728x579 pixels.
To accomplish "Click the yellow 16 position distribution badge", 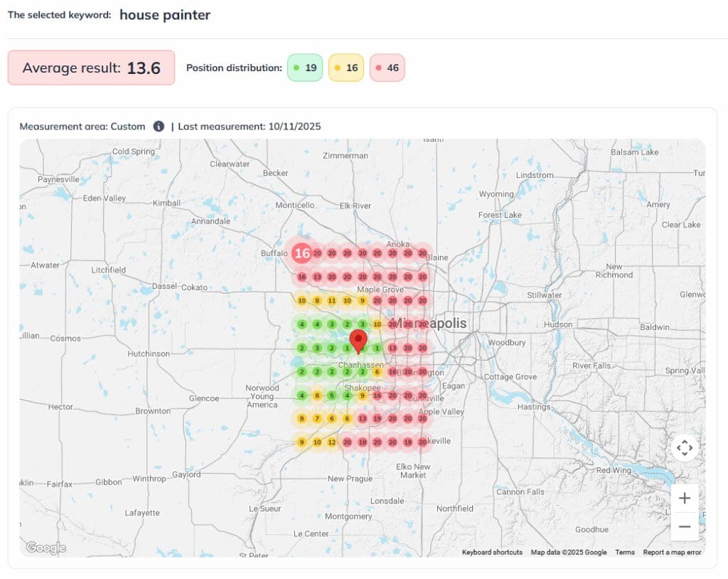I will click(x=346, y=68).
